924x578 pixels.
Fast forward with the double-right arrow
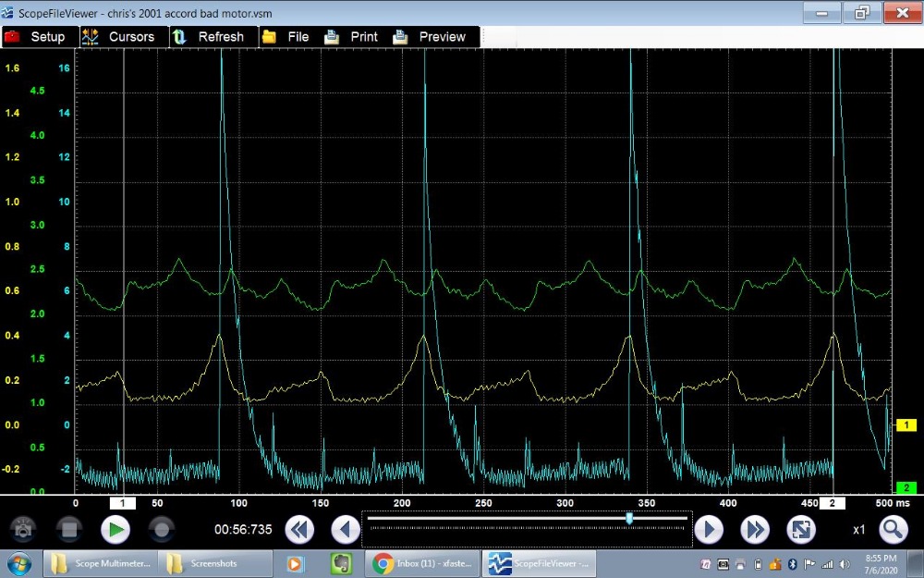(755, 530)
